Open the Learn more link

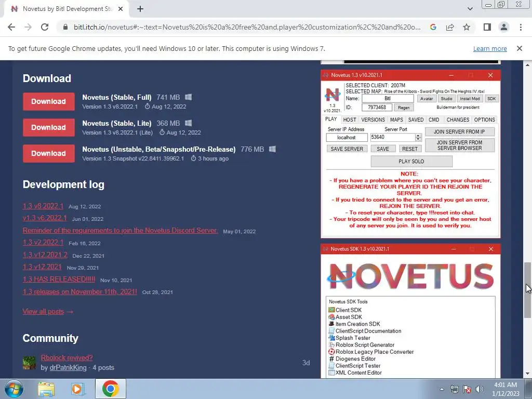point(490,48)
